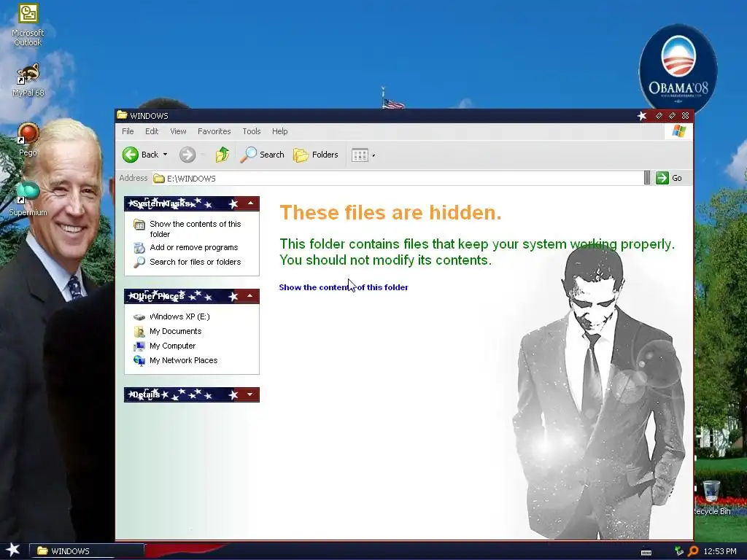This screenshot has width=747, height=560.
Task: Maximize the WINDOWS explorer window
Action: pos(672,116)
